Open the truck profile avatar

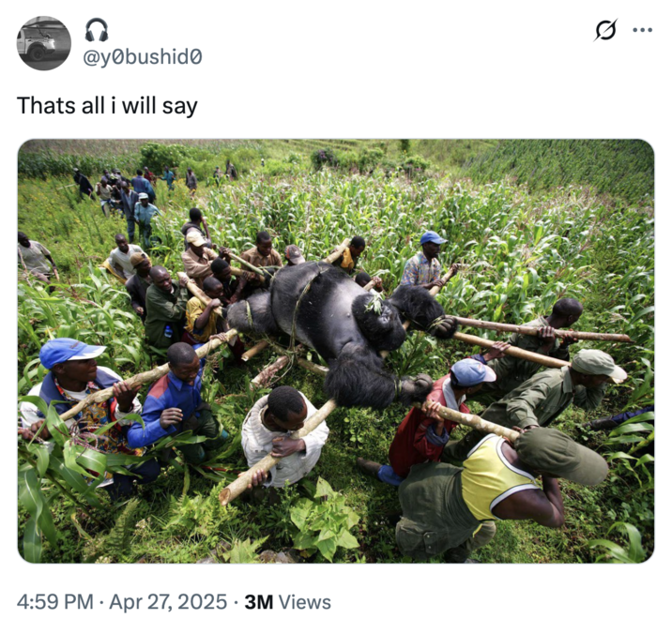click(44, 43)
